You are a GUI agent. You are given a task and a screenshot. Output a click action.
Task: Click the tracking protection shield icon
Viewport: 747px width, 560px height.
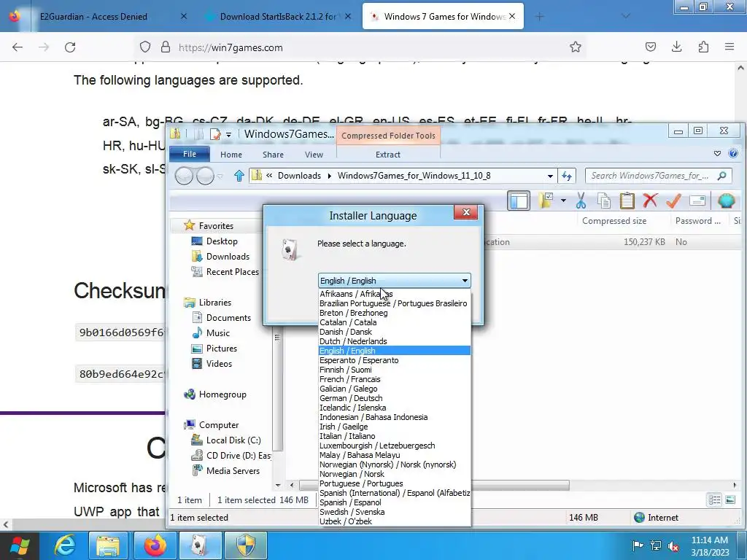coord(145,47)
